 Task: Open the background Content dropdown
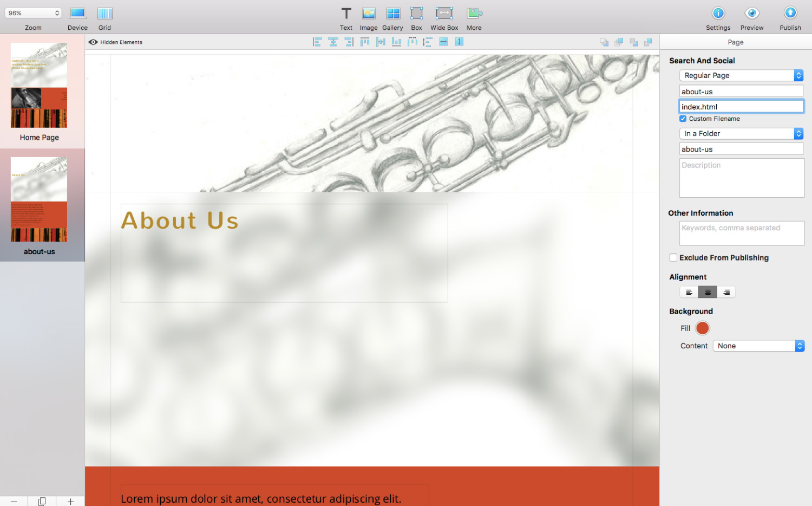tap(758, 346)
